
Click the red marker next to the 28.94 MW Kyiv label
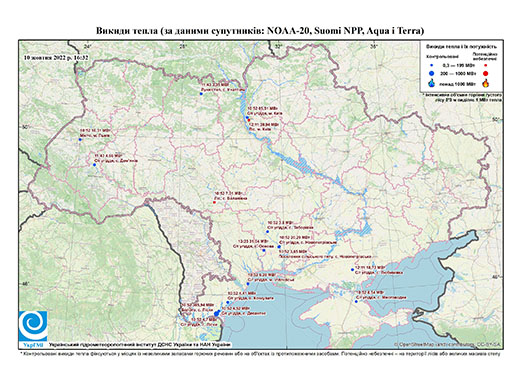(249, 120)
